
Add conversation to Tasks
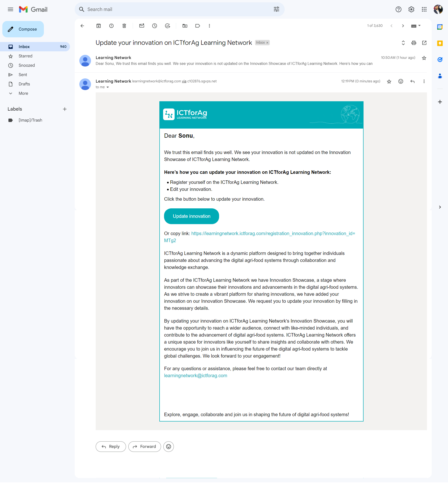pos(168,26)
